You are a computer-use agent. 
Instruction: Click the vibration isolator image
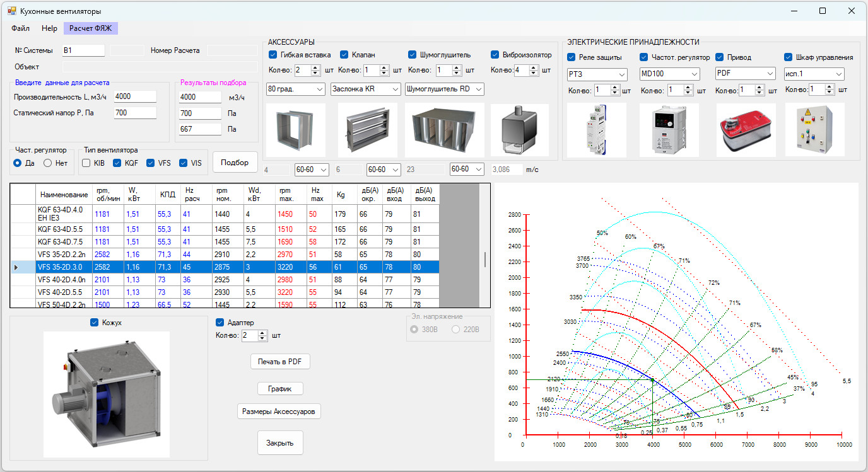(520, 130)
